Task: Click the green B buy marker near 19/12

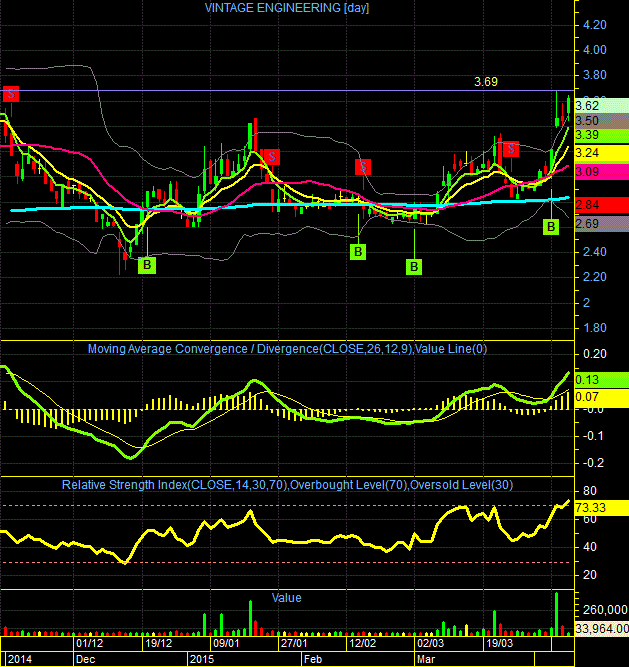Action: point(147,265)
